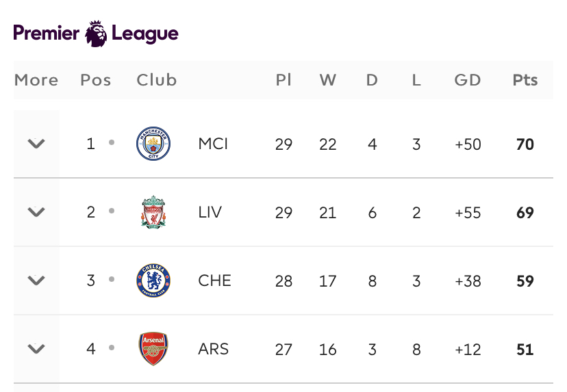The width and height of the screenshot is (567, 392).
Task: Open the ARS club link
Action: pos(214,349)
